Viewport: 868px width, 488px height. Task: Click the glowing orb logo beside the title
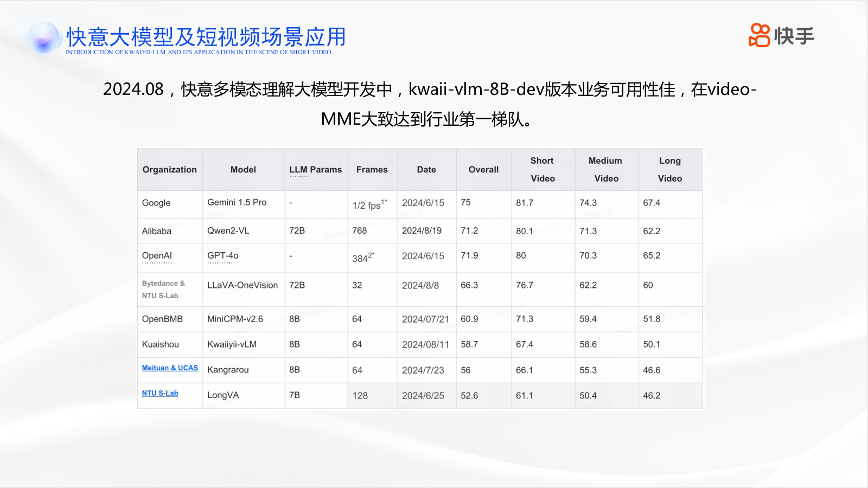43,38
